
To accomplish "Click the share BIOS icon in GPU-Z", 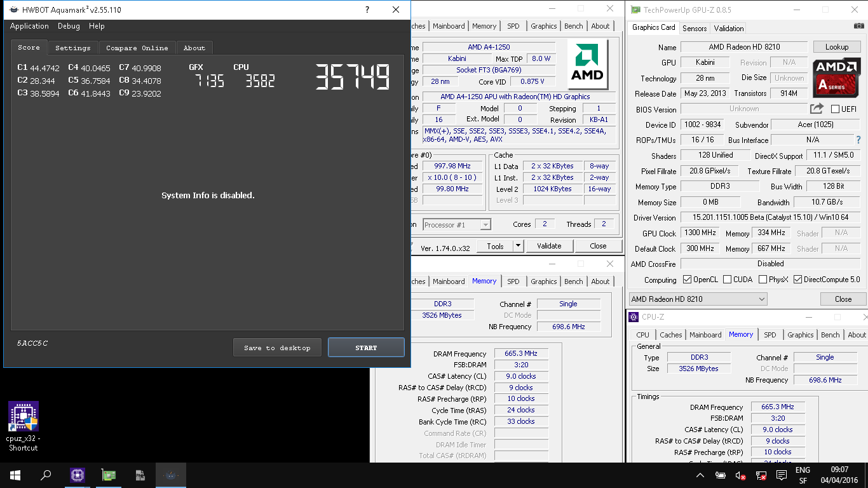I will [817, 109].
